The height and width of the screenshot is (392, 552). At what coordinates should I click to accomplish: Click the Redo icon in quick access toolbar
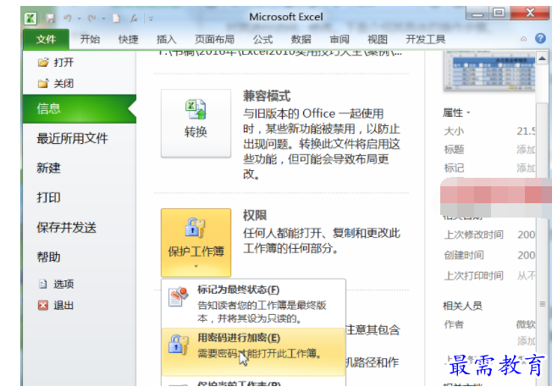92,19
